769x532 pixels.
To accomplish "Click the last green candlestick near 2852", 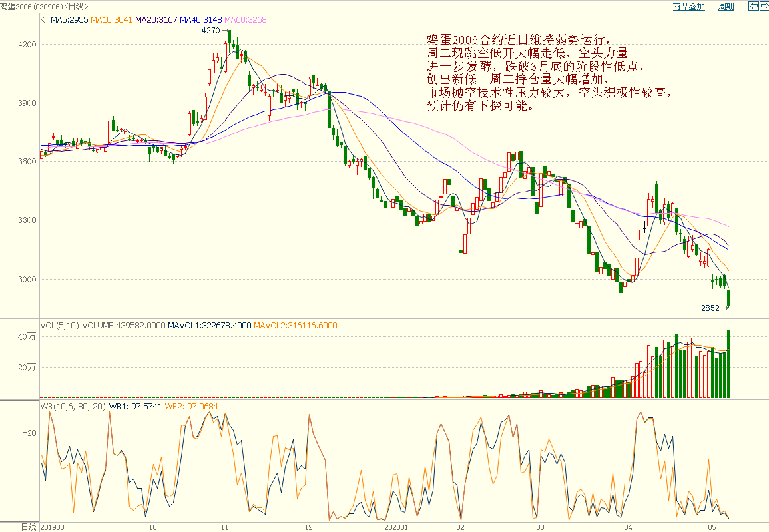I will tap(729, 298).
